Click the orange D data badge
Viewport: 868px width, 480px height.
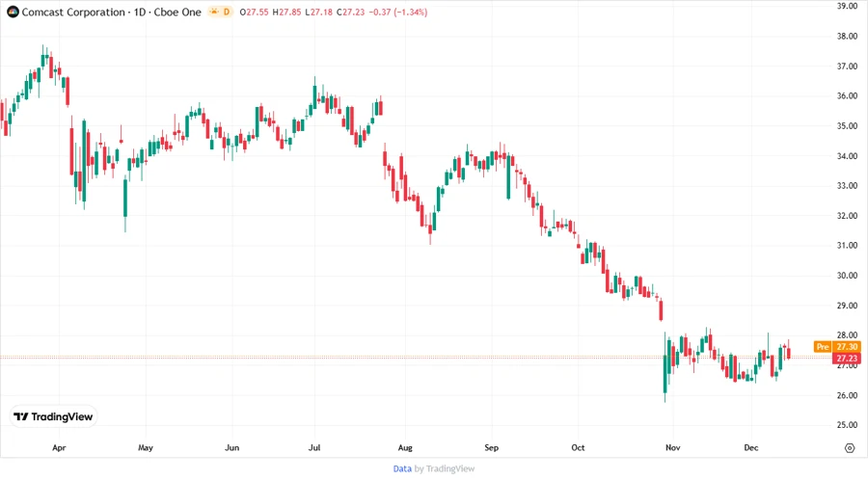[x=226, y=12]
